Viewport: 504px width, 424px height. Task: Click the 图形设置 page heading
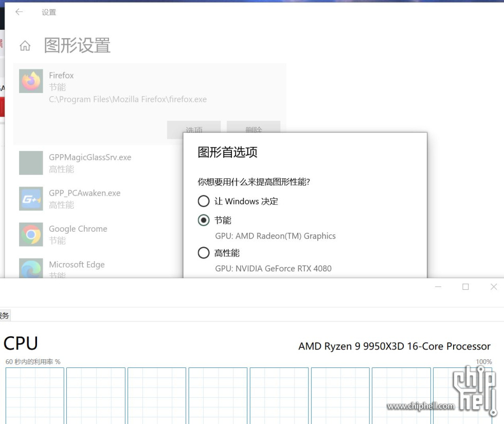[77, 45]
